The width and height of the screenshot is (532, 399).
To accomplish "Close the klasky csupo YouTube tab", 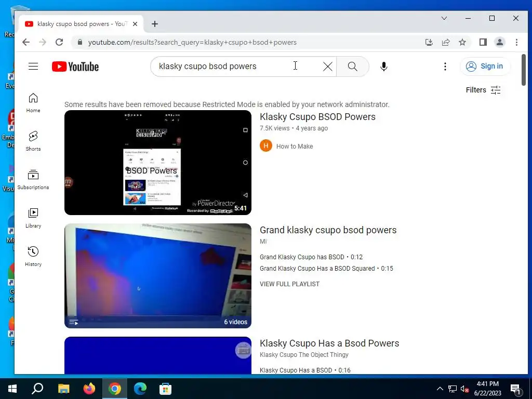I will 135,24.
